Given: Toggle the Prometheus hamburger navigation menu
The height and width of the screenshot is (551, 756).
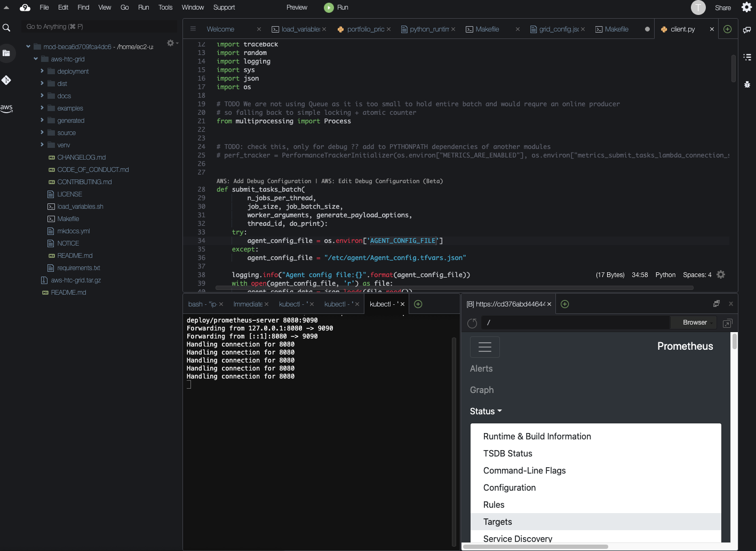Looking at the screenshot, I should click(x=484, y=347).
